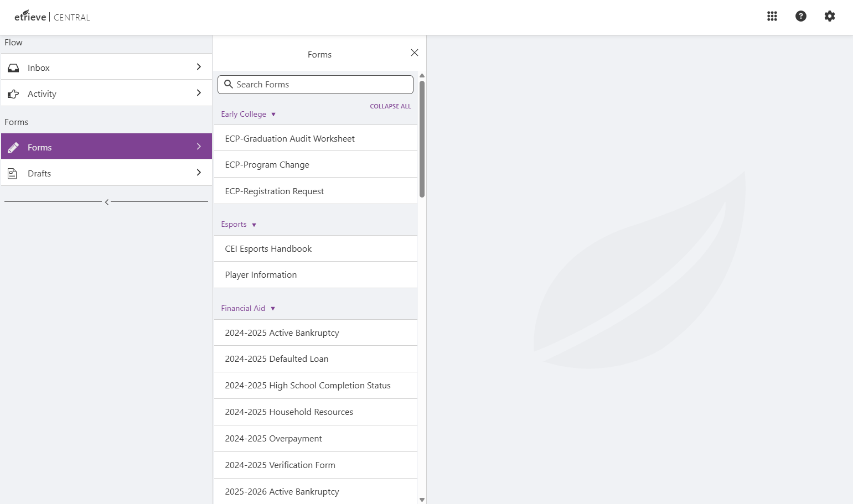Viewport: 853px width, 504px height.
Task: Open 2024-2025 Verification Form
Action: coord(316,465)
